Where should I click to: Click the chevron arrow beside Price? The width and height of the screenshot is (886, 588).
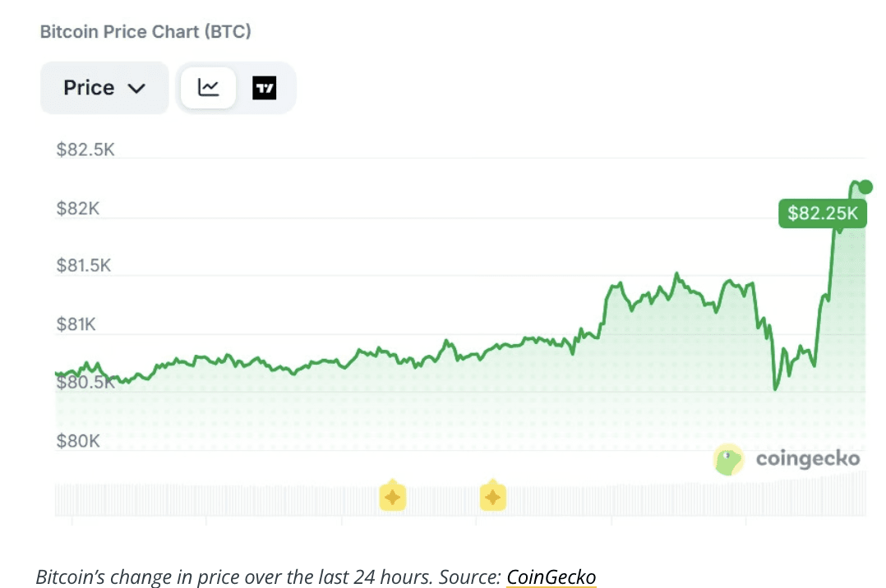tap(136, 89)
